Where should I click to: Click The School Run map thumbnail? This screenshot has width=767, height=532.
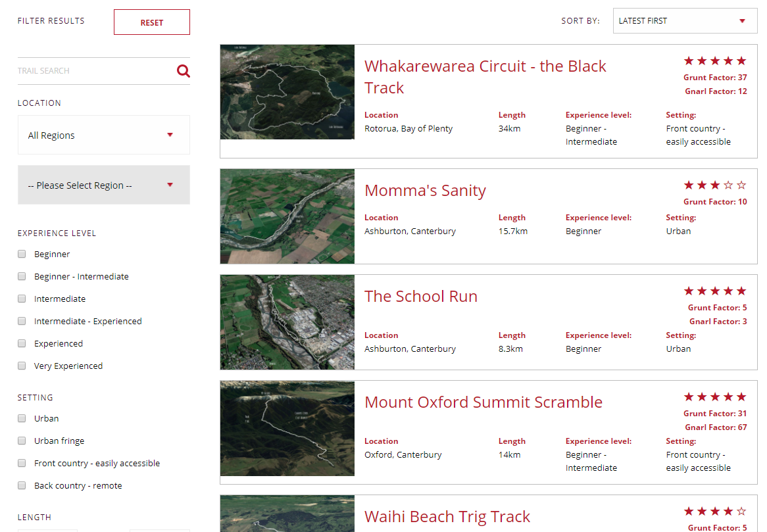pyautogui.click(x=287, y=322)
